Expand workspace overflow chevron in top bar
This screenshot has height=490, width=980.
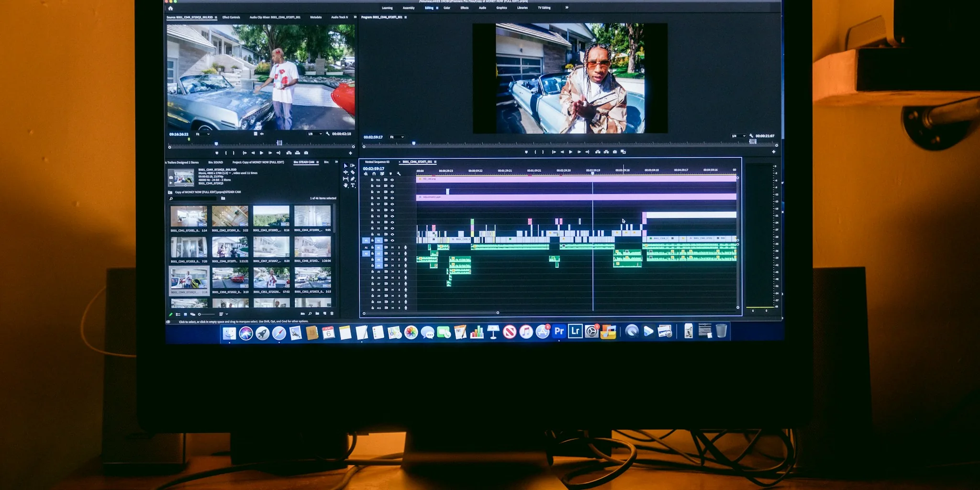(567, 7)
